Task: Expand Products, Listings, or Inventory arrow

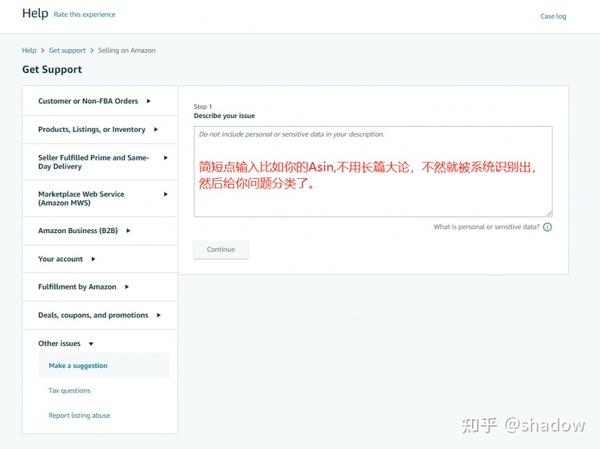Action: click(x=156, y=129)
